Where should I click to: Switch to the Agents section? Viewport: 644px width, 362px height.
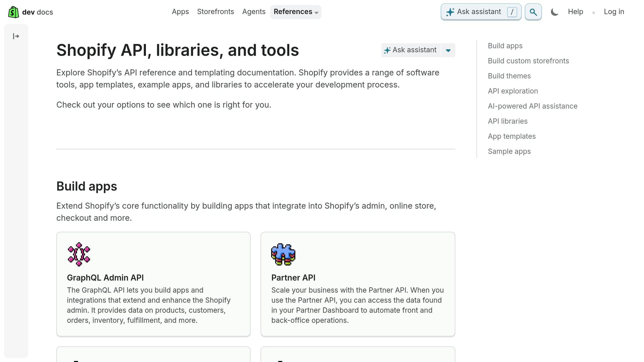click(254, 12)
